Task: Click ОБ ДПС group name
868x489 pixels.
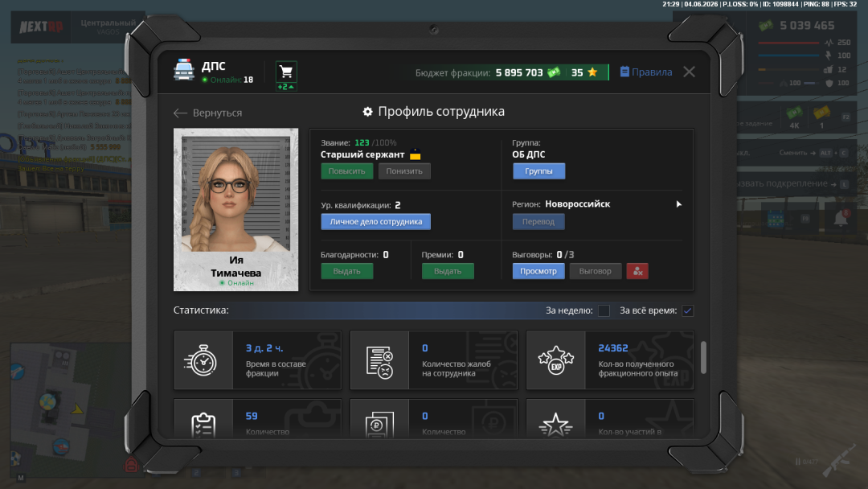Action: click(x=528, y=154)
